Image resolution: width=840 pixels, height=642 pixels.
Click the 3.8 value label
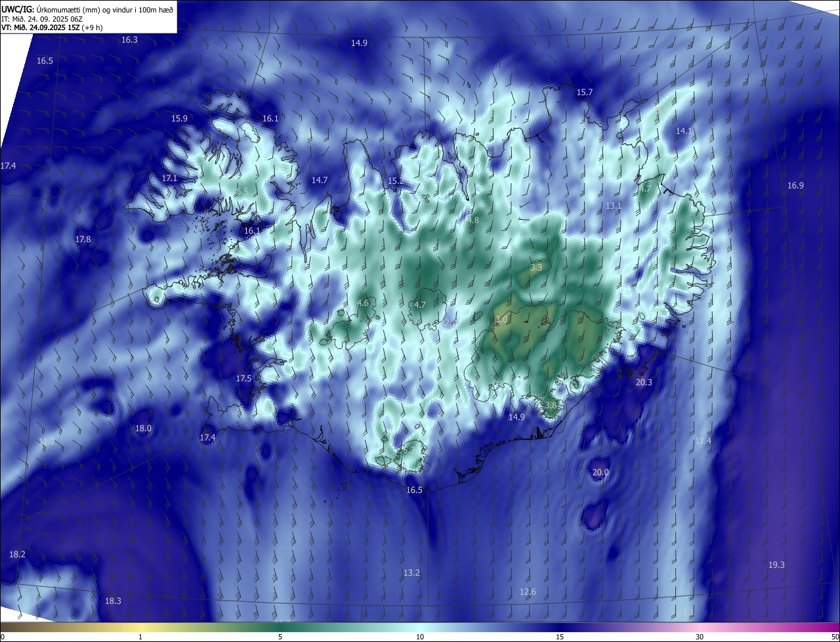(x=550, y=406)
